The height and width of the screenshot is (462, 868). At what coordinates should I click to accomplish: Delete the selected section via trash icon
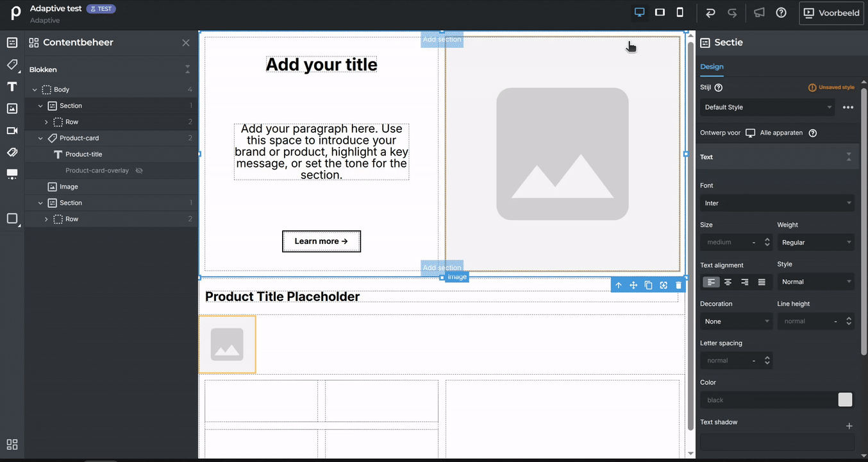pyautogui.click(x=678, y=285)
